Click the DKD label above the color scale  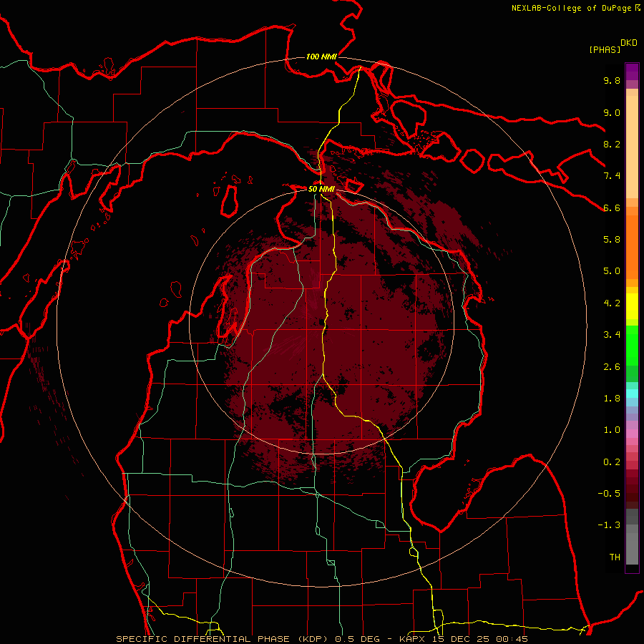629,43
